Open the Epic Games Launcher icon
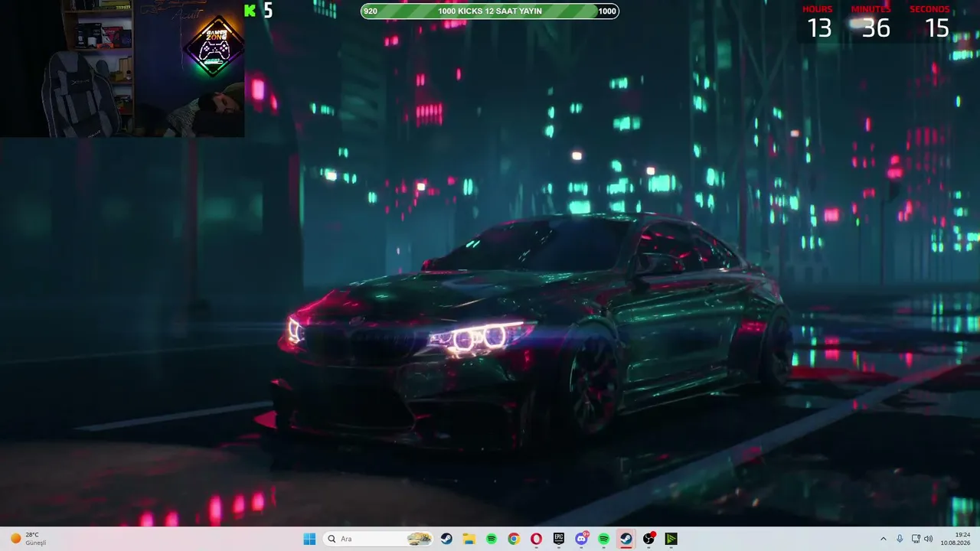 pyautogui.click(x=559, y=539)
